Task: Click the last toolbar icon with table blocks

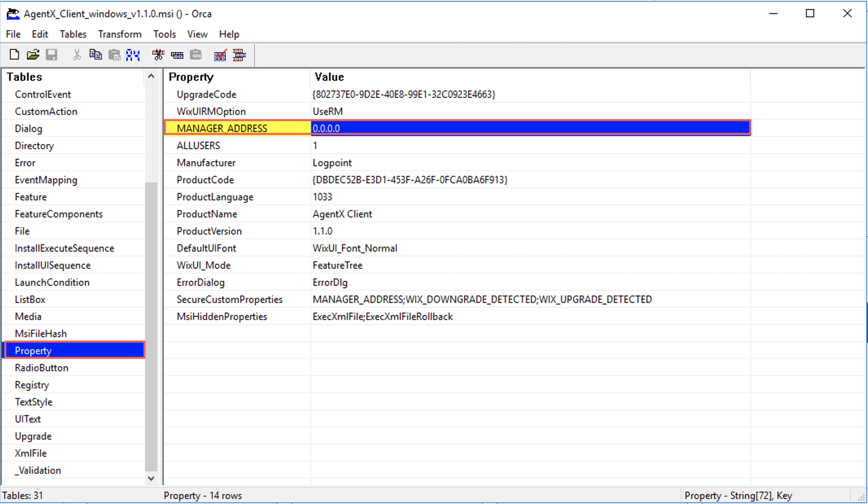Action: tap(239, 55)
